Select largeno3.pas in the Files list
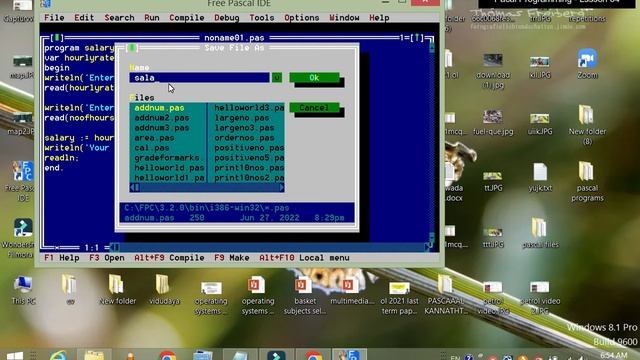Viewport: 640px width, 360px height. [244, 128]
